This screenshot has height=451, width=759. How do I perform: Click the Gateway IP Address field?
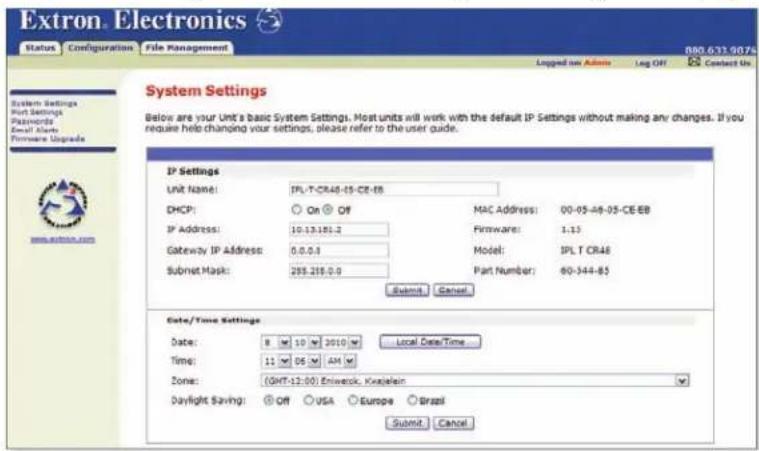click(339, 250)
